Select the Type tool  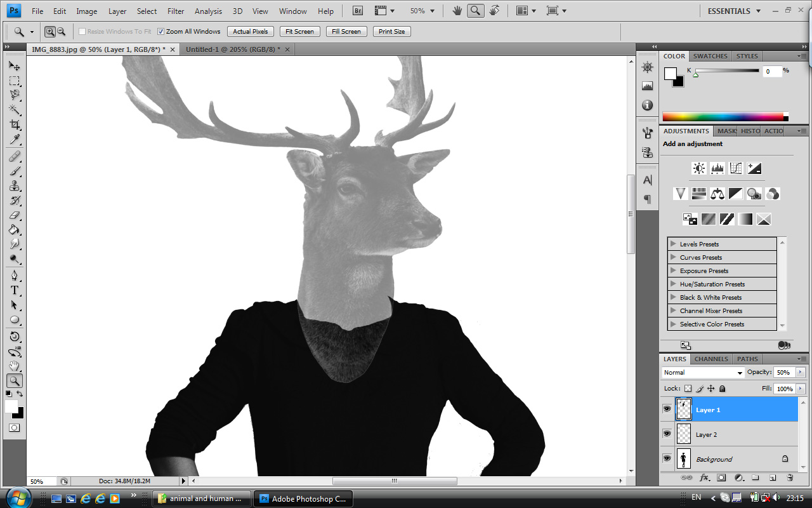14,290
